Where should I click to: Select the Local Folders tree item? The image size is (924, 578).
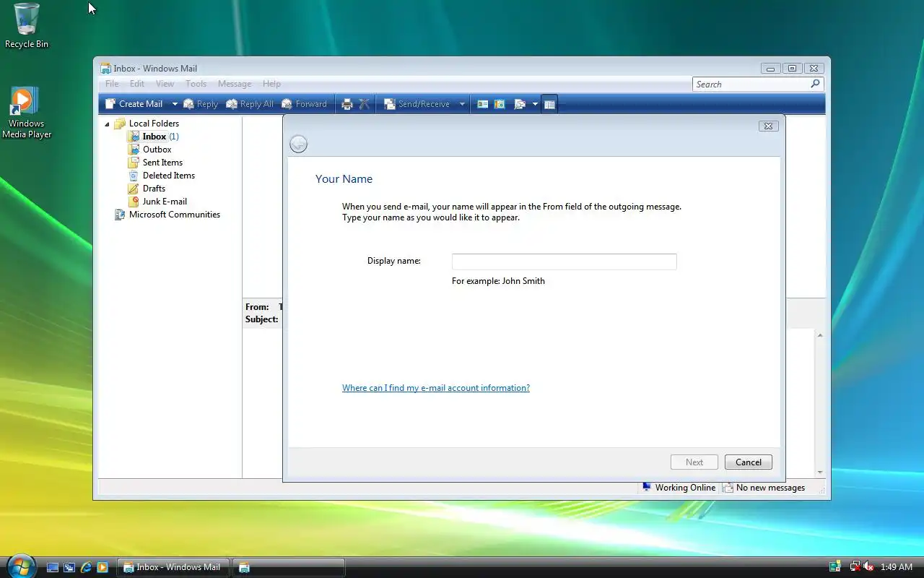(x=154, y=124)
